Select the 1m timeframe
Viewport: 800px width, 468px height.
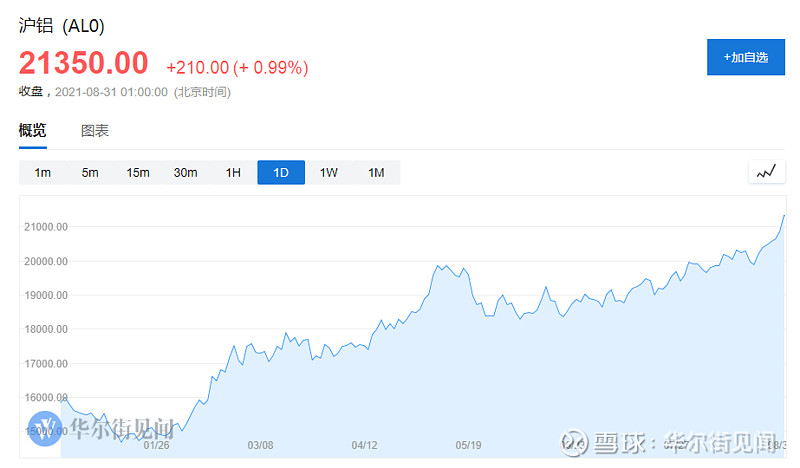click(x=42, y=173)
